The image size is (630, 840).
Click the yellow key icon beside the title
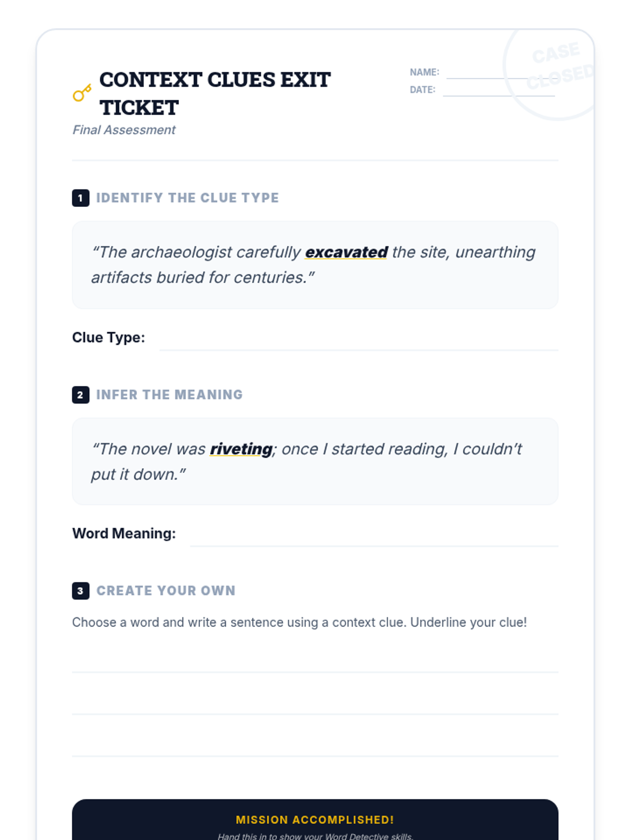click(x=81, y=93)
